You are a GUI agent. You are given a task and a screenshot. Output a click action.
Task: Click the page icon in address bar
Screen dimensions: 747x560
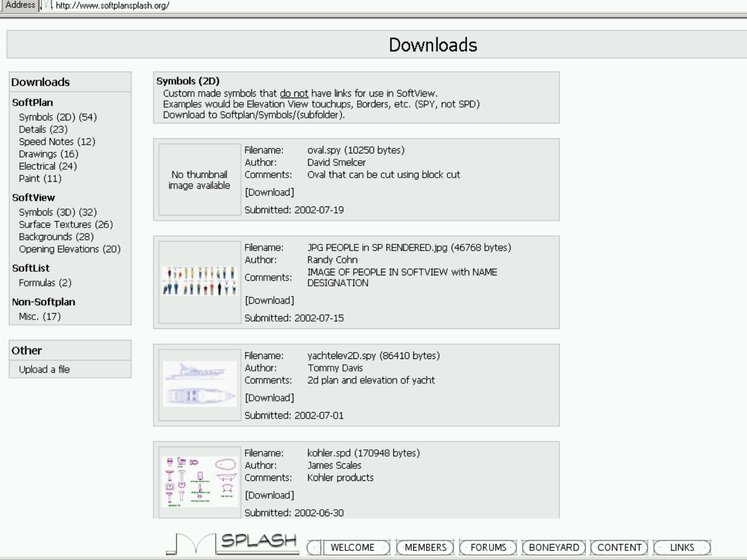tap(46, 5)
